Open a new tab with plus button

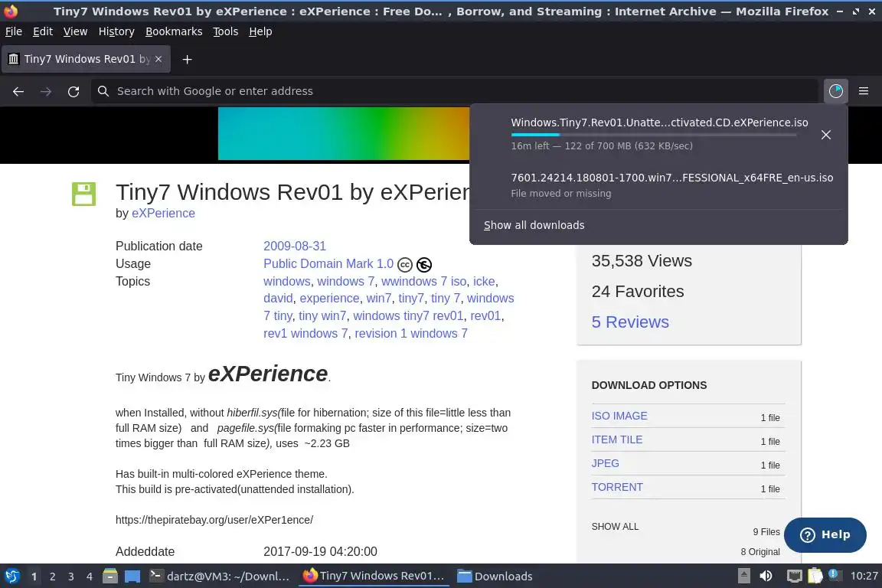(188, 59)
